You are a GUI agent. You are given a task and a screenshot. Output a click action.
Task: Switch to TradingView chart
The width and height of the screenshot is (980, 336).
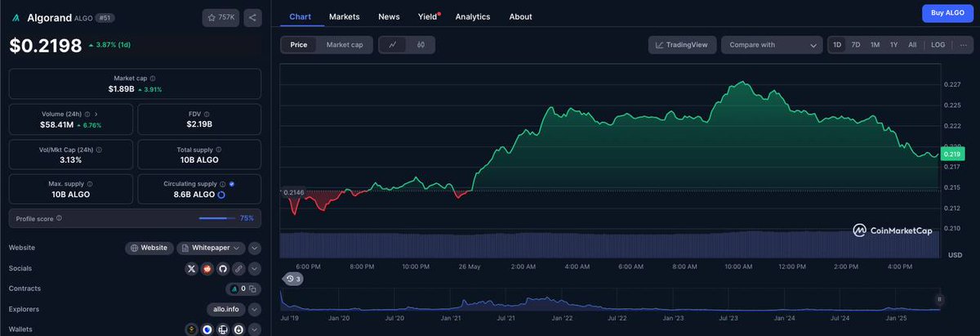coord(683,45)
